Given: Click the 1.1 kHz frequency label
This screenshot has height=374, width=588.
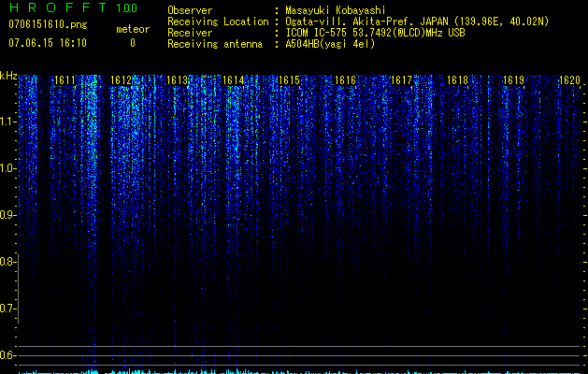Looking at the screenshot, I should pos(7,122).
